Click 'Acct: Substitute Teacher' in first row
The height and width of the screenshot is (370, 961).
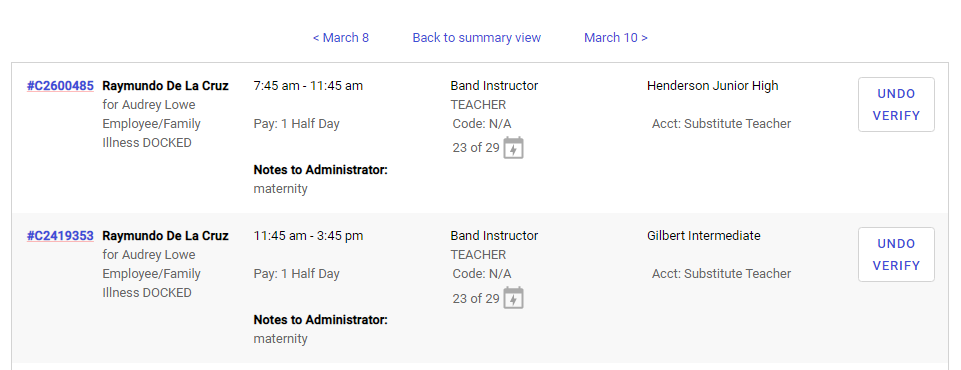(x=721, y=124)
